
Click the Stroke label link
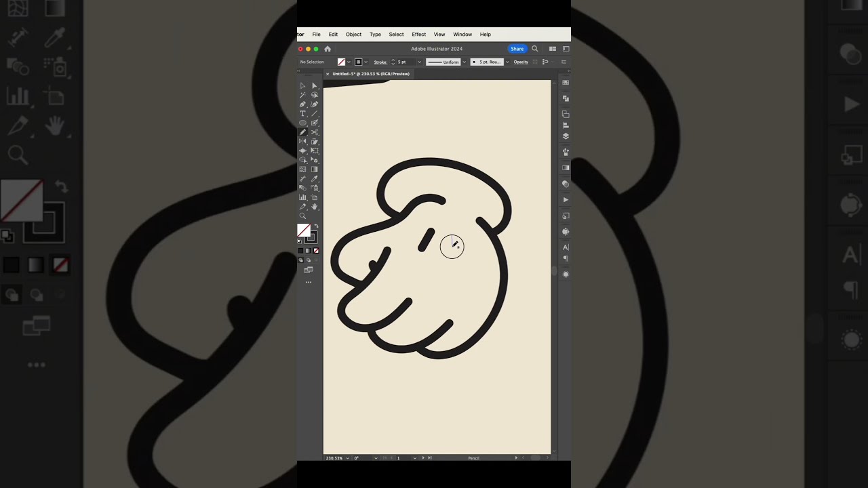[380, 62]
